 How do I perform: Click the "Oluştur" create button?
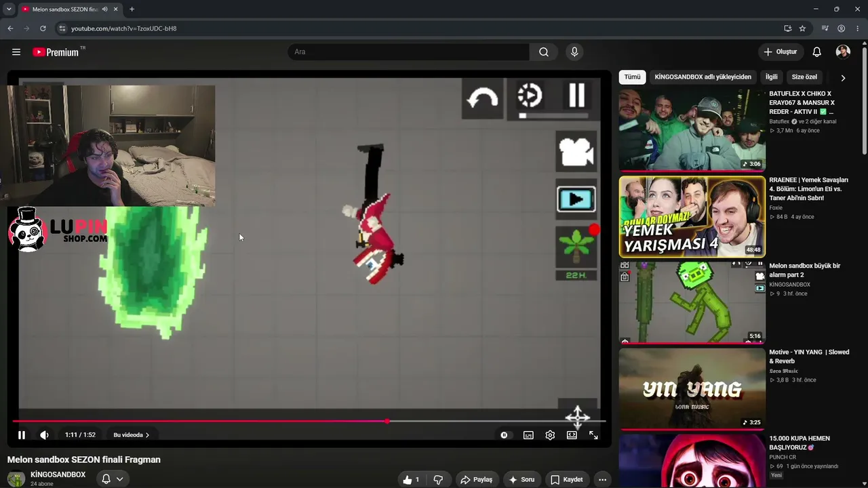tap(780, 52)
